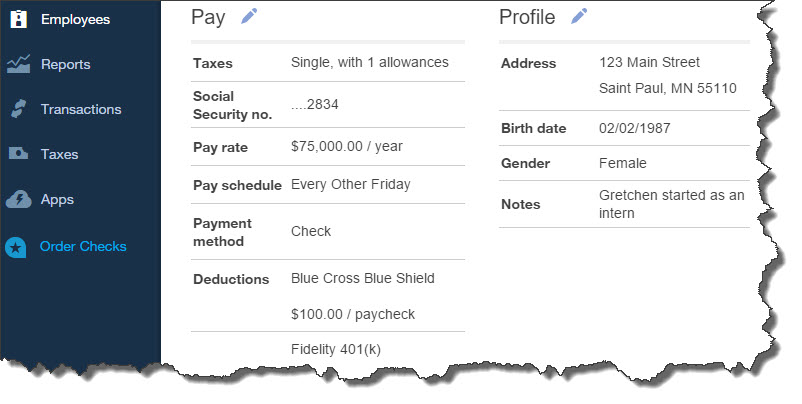The image size is (802, 404).
Task: Click the Apps cloud icon
Action: 18,199
